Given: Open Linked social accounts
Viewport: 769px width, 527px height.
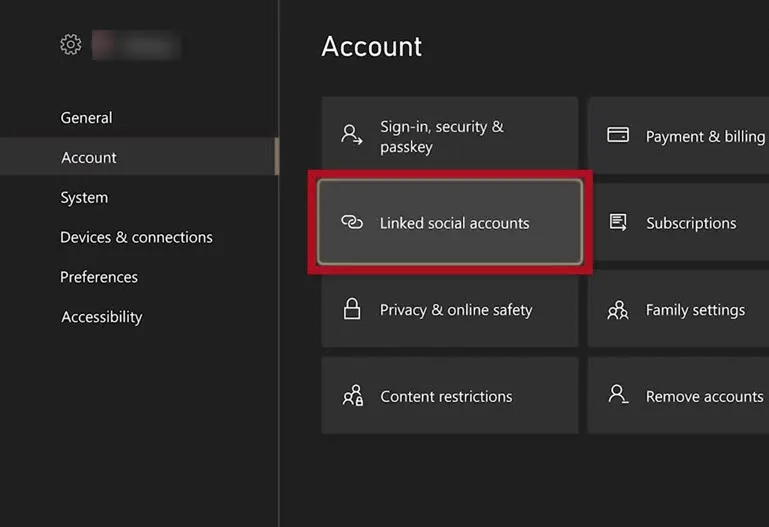Looking at the screenshot, I should coord(450,222).
